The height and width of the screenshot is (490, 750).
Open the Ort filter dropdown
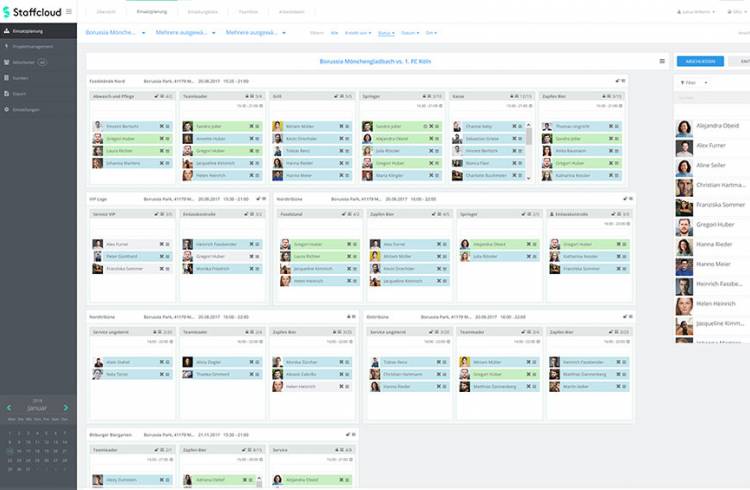pos(431,33)
